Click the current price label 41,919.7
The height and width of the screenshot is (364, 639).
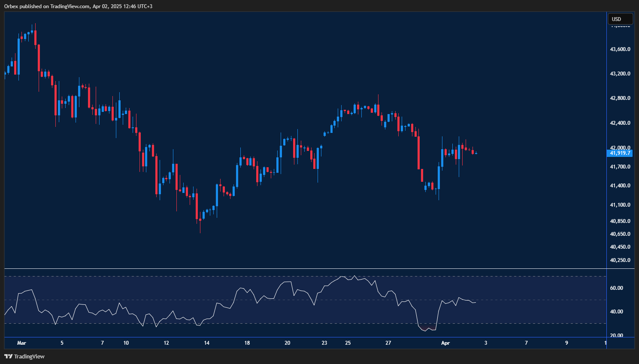point(619,153)
